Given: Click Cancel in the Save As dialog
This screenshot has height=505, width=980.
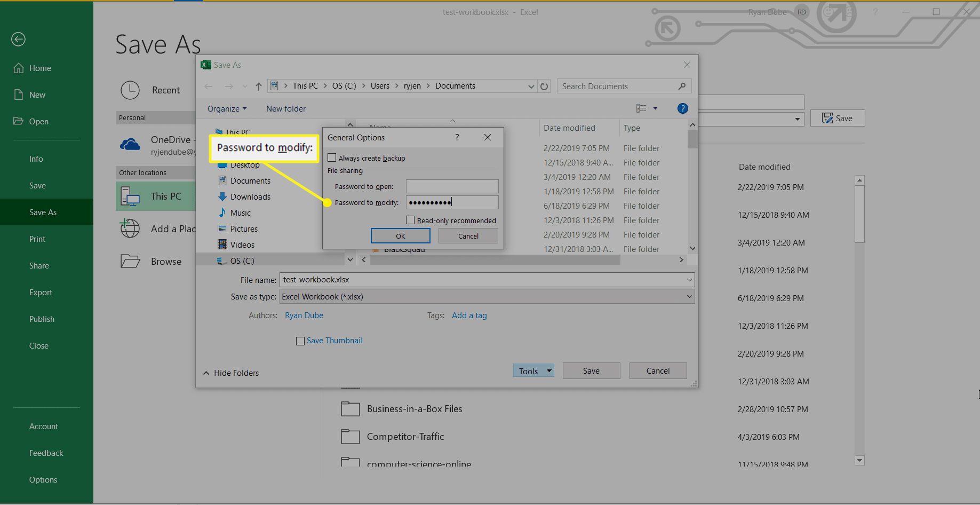Looking at the screenshot, I should pos(658,370).
